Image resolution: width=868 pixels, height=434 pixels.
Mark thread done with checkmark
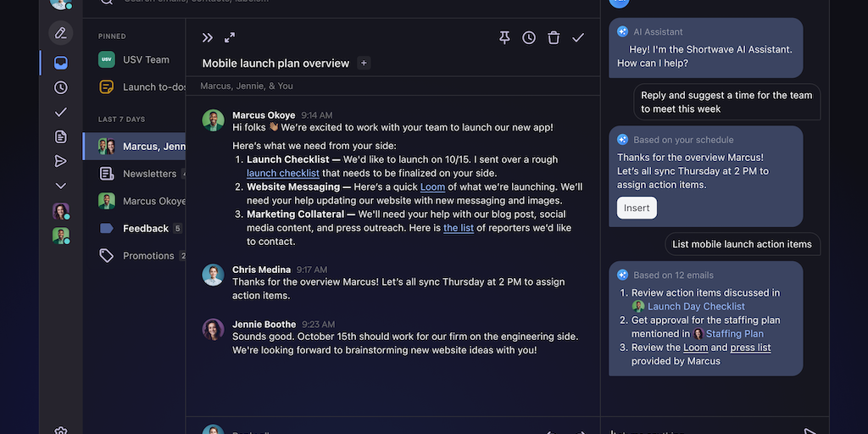578,37
